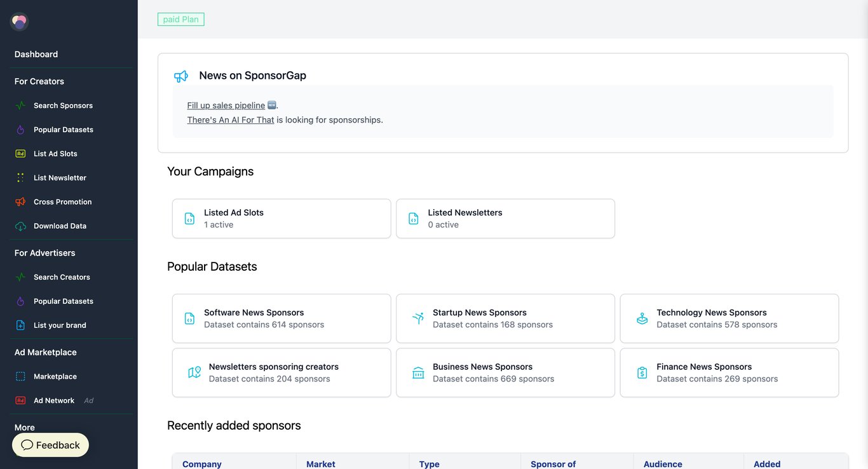Viewport: 868px width, 469px height.
Task: Click the Finance News Sponsors invoice icon
Action: pos(642,372)
